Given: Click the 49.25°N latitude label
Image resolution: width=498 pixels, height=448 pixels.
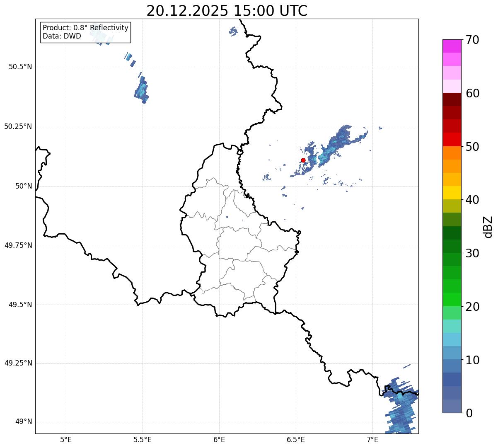Looking at the screenshot, I should tap(18, 363).
